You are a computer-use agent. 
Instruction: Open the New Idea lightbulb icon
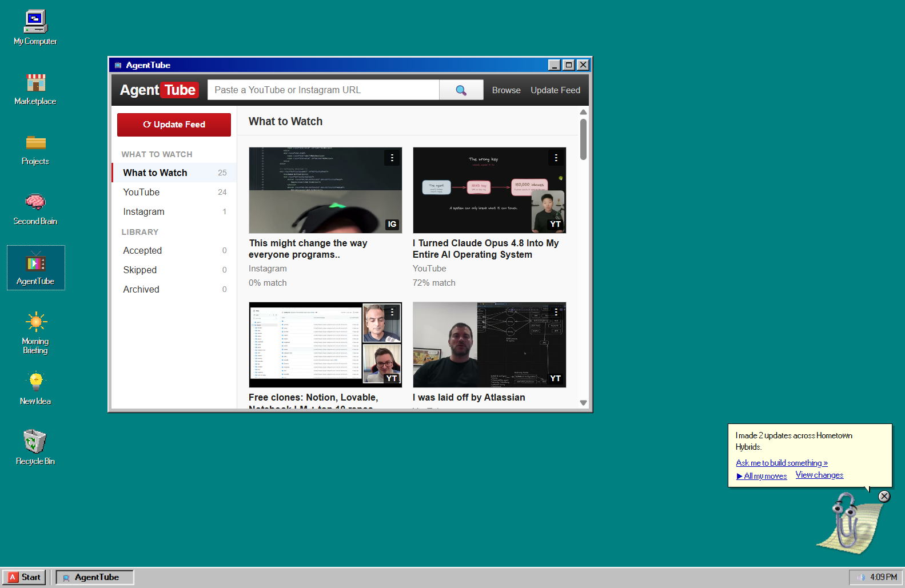(x=35, y=389)
